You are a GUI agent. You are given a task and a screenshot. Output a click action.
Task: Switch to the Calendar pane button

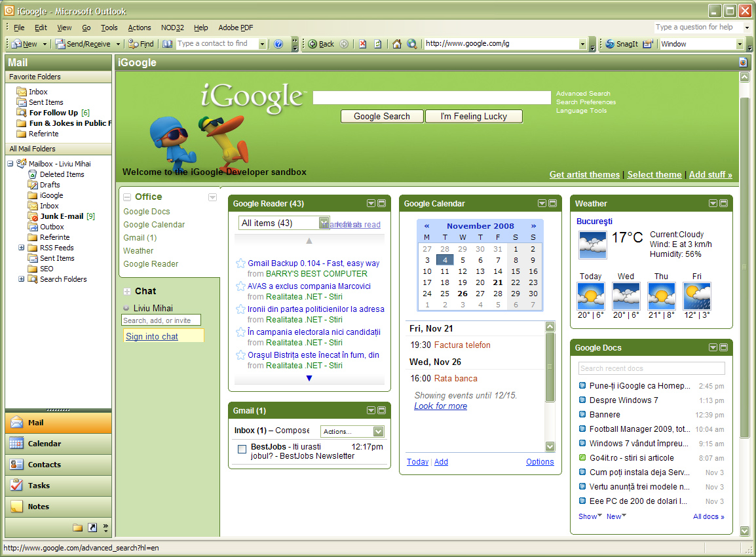click(58, 444)
